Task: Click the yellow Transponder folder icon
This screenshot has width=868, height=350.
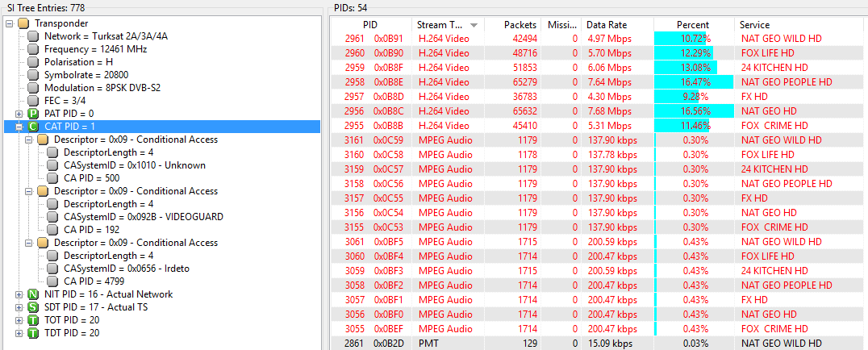Action: (23, 23)
